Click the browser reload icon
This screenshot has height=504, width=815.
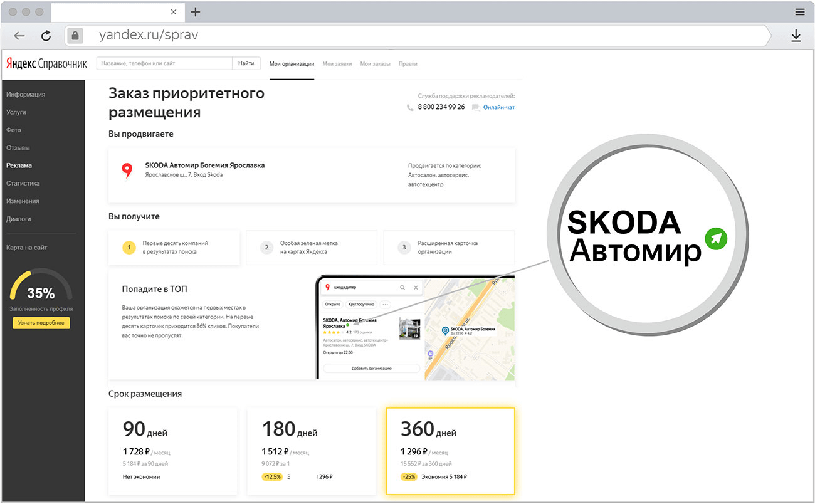(x=46, y=36)
